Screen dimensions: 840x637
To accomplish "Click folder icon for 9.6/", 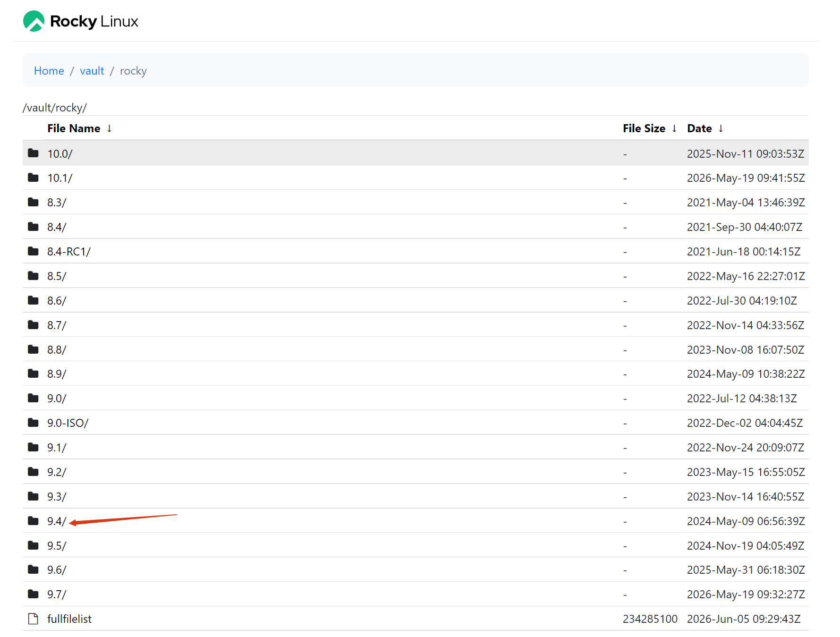I will point(33,569).
